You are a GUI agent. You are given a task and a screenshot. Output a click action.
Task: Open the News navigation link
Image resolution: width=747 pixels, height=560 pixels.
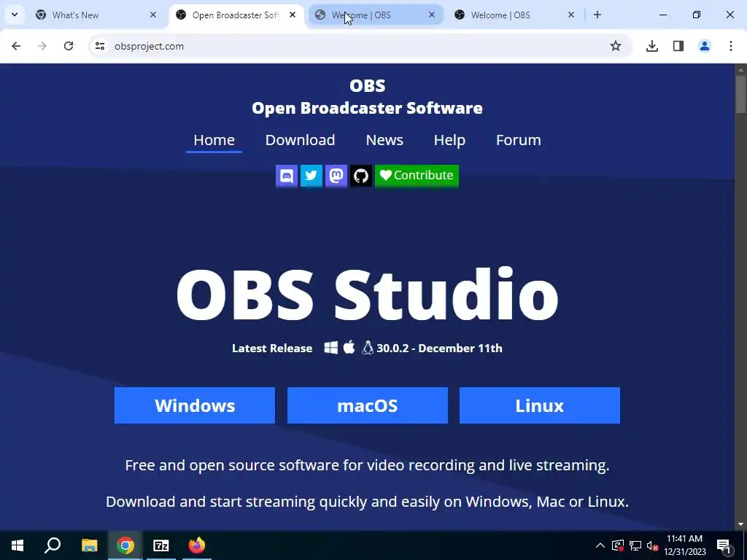point(384,140)
